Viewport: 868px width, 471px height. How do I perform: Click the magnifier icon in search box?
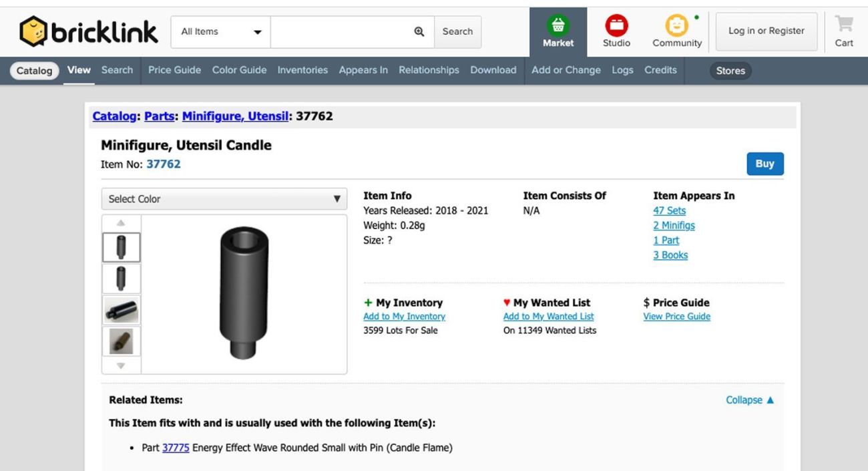[419, 31]
